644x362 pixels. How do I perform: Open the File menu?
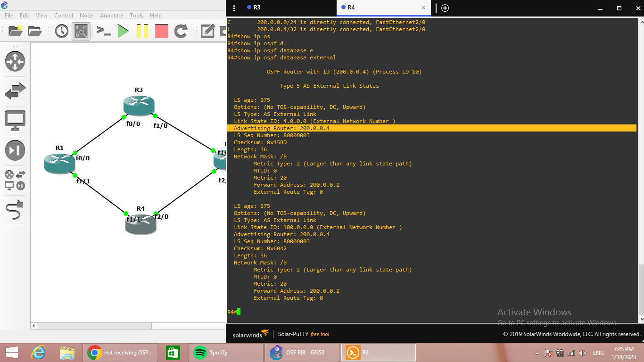point(8,15)
